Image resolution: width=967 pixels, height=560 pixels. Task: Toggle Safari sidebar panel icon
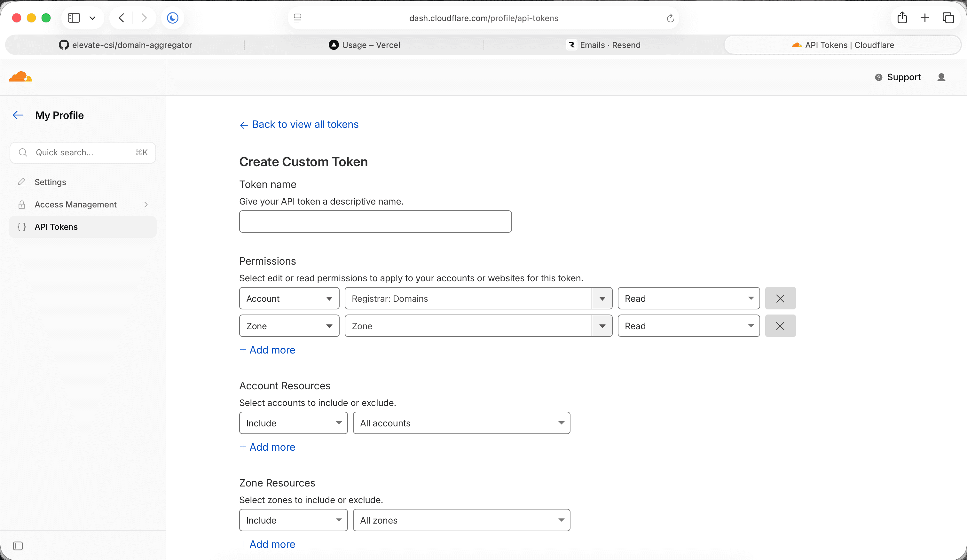[x=74, y=18]
